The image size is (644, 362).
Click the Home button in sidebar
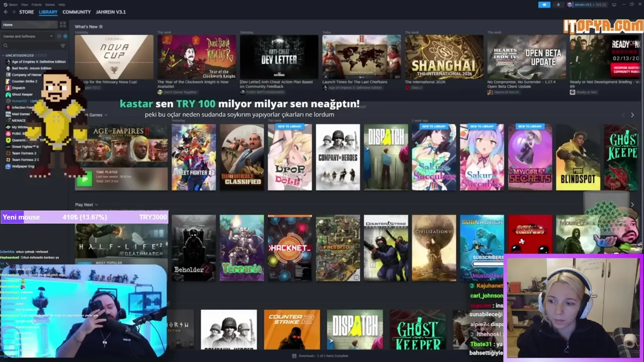pyautogui.click(x=29, y=25)
